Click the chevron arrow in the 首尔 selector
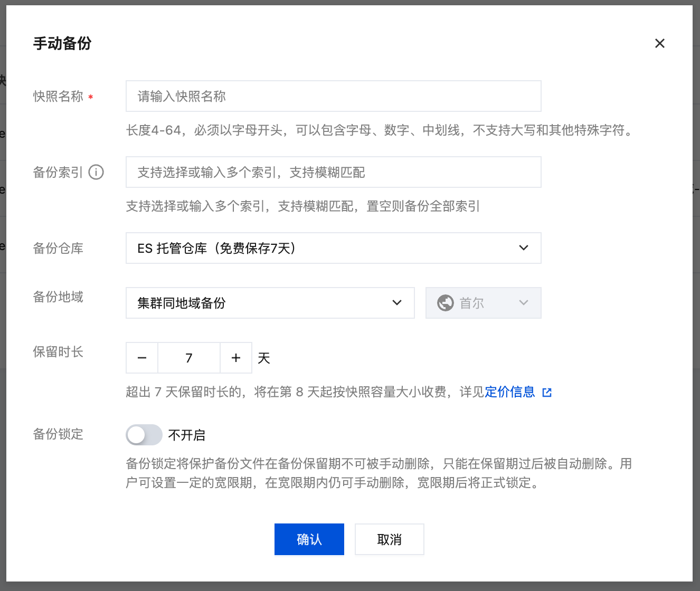The image size is (700, 591). tap(523, 303)
